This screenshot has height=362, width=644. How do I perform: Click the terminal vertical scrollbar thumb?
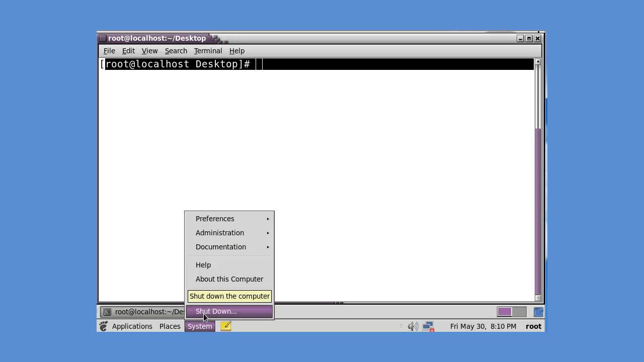[x=538, y=211]
